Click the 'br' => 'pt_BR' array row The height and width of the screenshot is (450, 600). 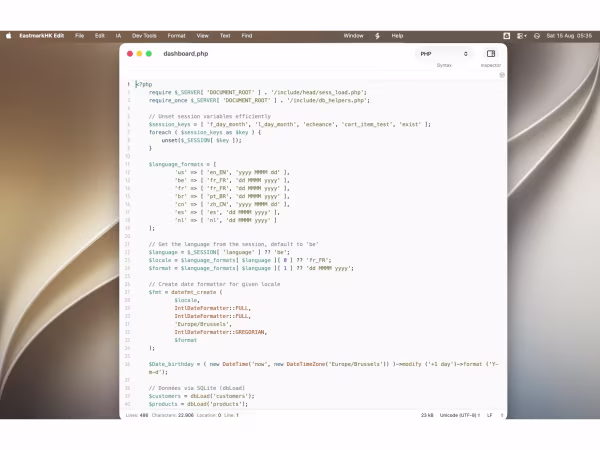[232, 196]
